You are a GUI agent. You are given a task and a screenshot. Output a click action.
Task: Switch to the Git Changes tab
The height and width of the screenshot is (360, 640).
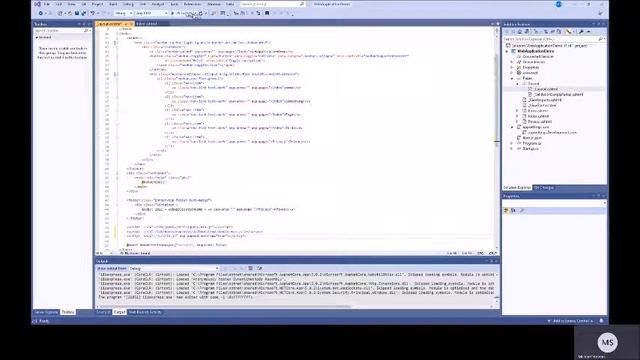(x=544, y=188)
